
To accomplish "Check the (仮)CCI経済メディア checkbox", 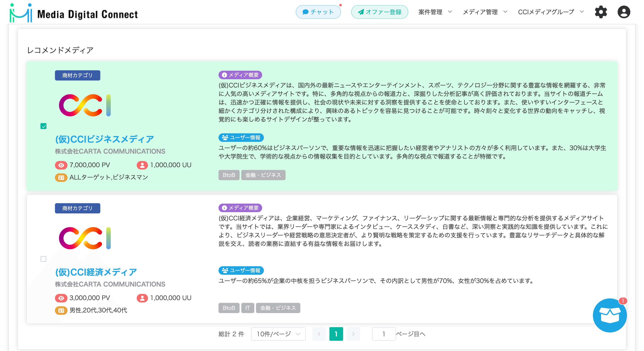I will click(43, 259).
